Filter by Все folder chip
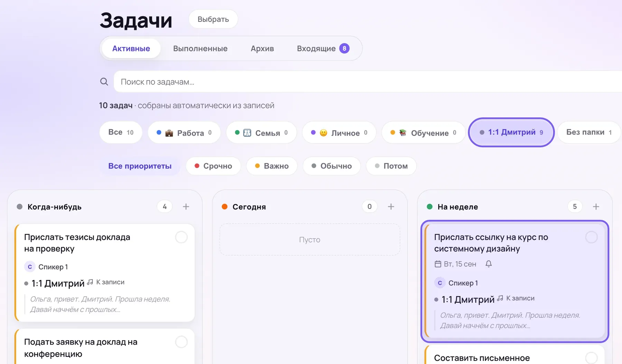Image resolution: width=622 pixels, height=364 pixels. (121, 132)
